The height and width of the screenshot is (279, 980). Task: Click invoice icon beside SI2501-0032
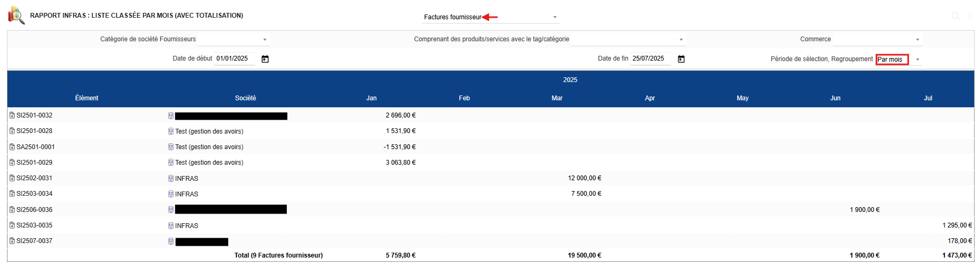pyautogui.click(x=12, y=115)
